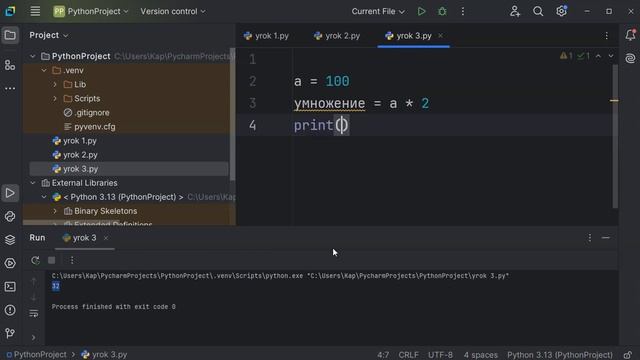Open Run tool window icon in left bar

click(x=10, y=193)
